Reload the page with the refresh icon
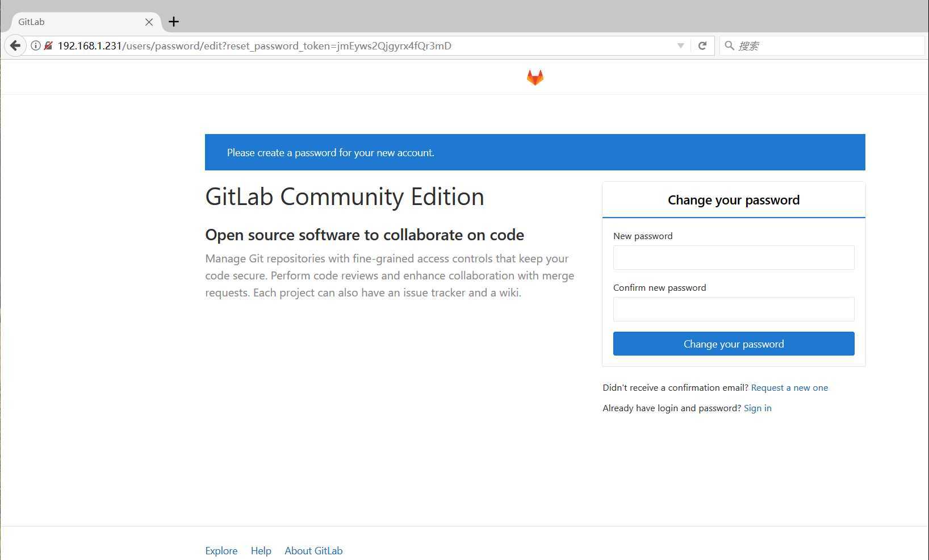Image resolution: width=929 pixels, height=560 pixels. pyautogui.click(x=702, y=45)
